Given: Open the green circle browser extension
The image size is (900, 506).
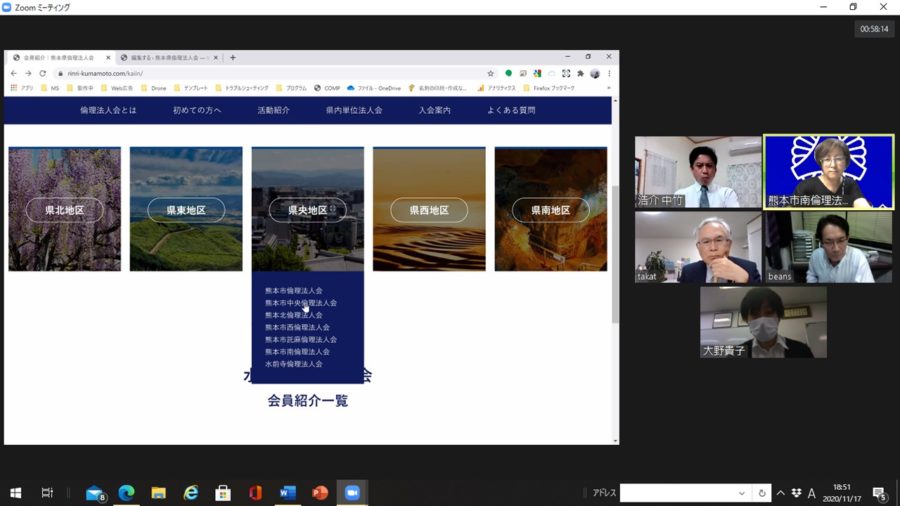Looking at the screenshot, I should (508, 73).
